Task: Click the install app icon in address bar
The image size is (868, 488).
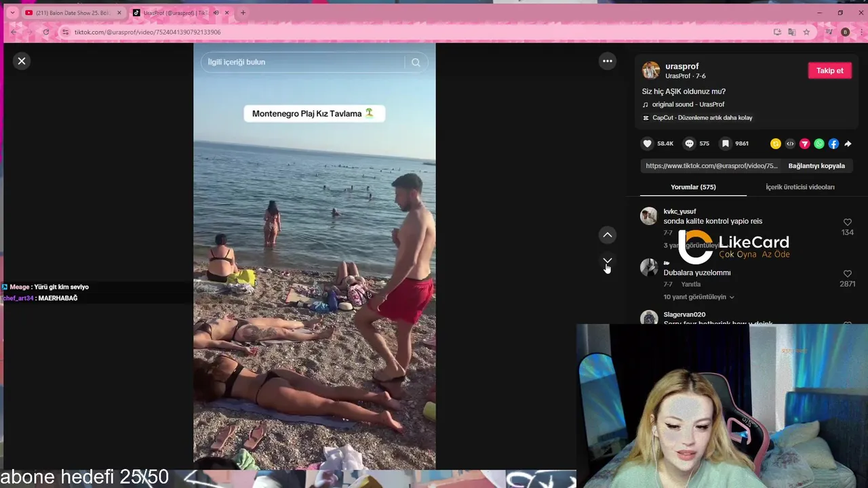Action: pos(777,32)
